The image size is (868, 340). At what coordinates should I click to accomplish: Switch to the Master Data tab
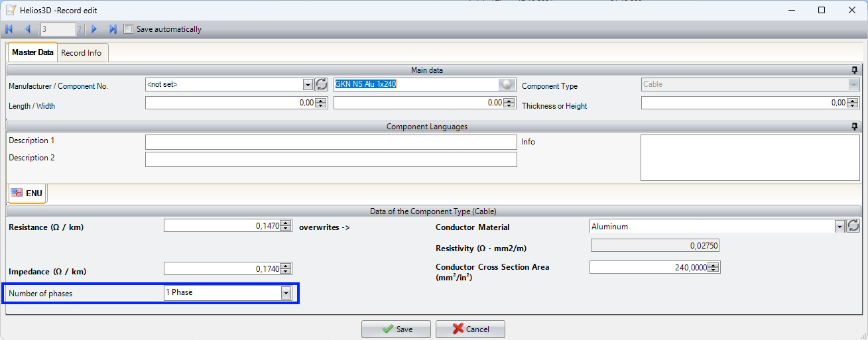pyautogui.click(x=32, y=52)
